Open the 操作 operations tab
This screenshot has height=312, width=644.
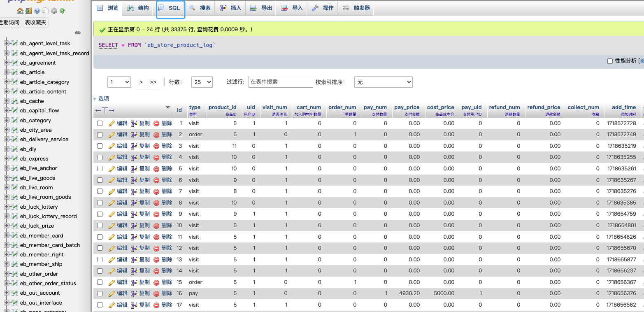pyautogui.click(x=323, y=8)
